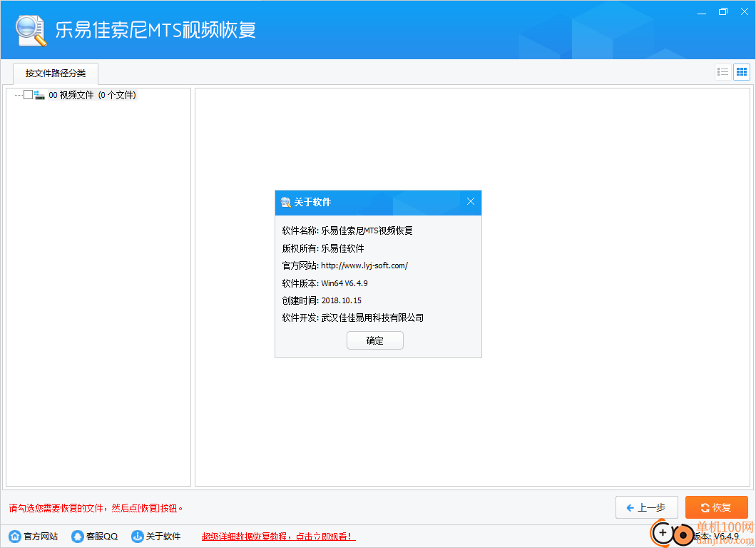Confirm the dialog with 确定
This screenshot has width=756, height=548.
pos(374,340)
